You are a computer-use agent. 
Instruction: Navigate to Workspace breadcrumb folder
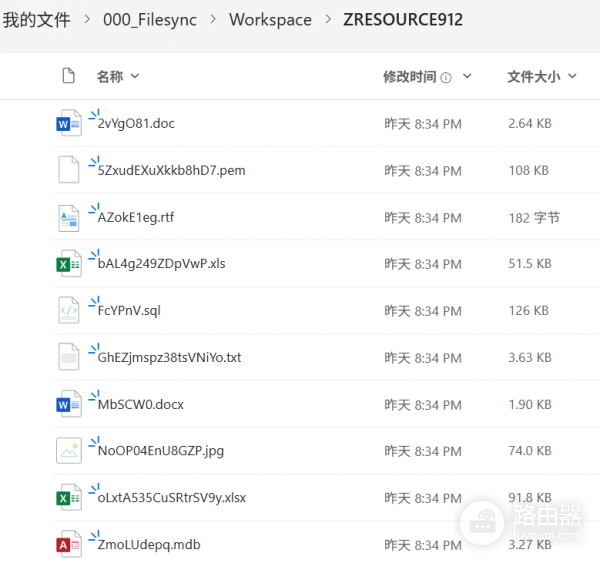click(270, 20)
